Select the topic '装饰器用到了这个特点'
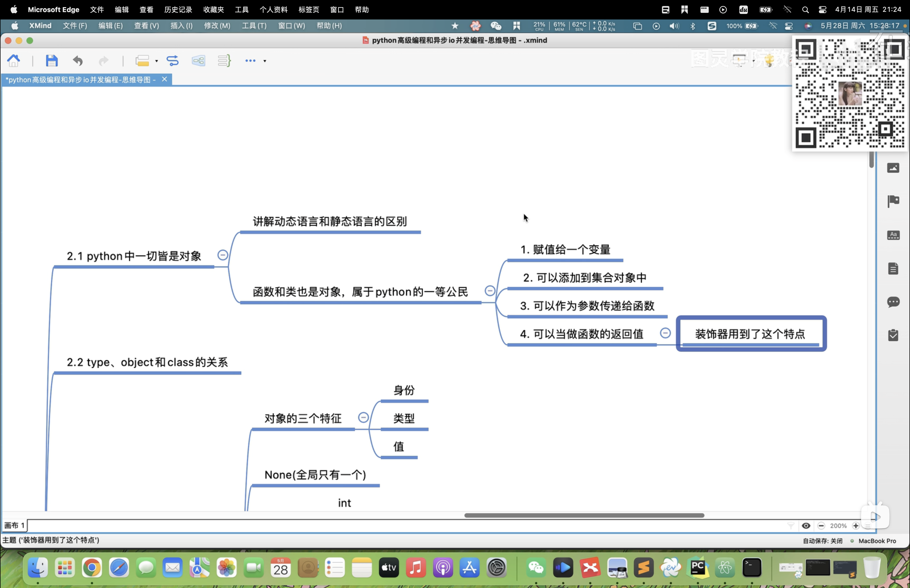910x588 pixels. tap(751, 334)
